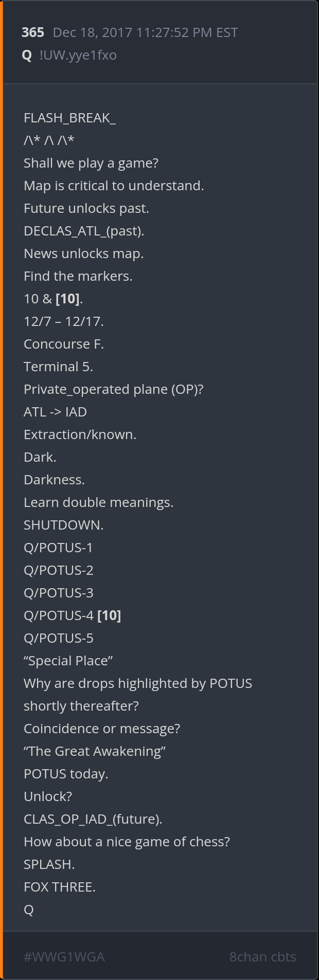Click the CLAS_OP_IAD_(future). line
The height and width of the screenshot is (980, 319).
coord(93,819)
